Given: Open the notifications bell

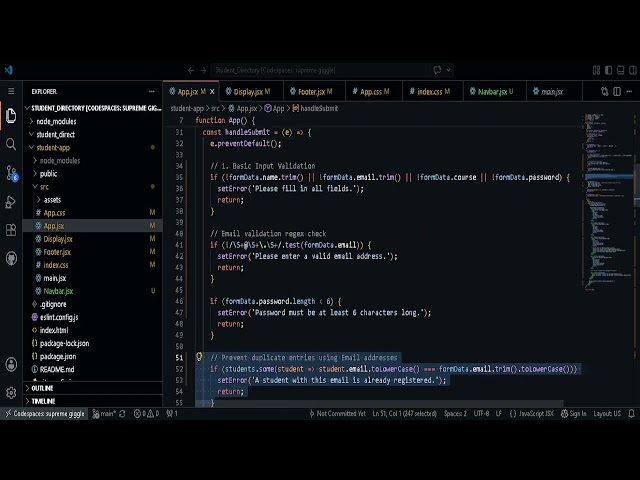Looking at the screenshot, I should (x=631, y=413).
